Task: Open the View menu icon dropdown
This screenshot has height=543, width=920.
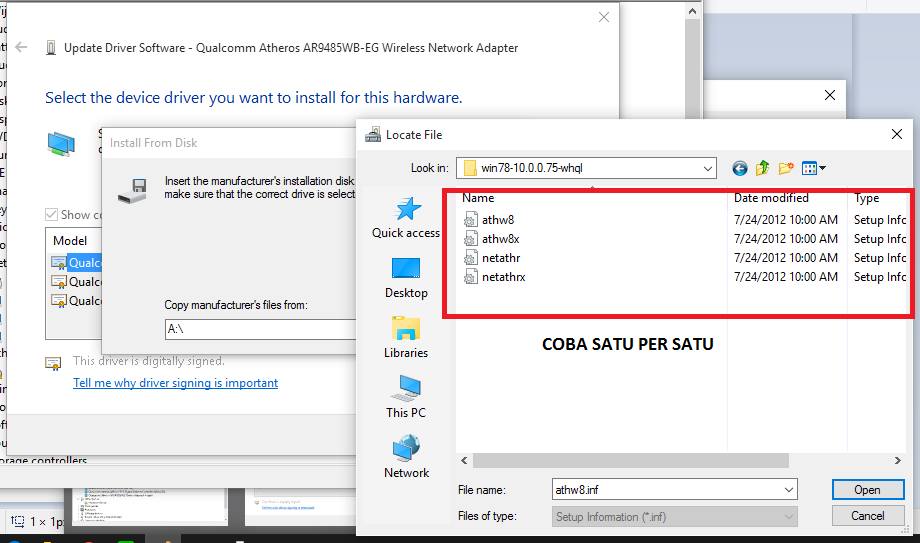Action: point(814,168)
